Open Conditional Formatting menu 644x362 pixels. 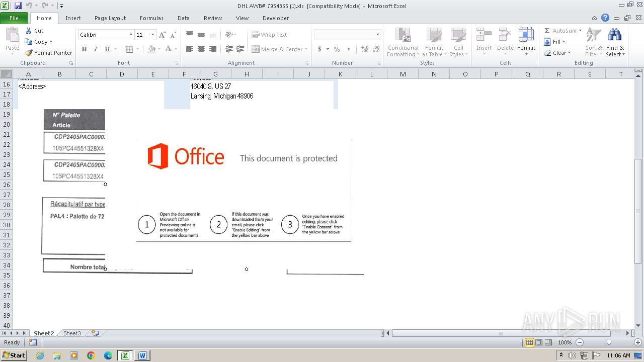pos(403,42)
